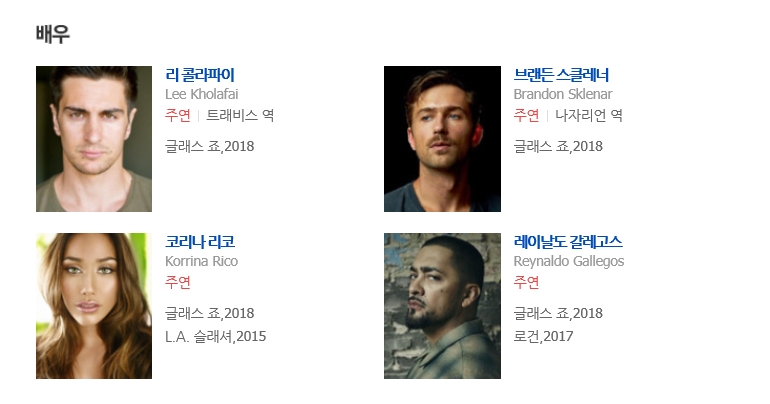The height and width of the screenshot is (404, 770).
Task: Click Korrina Rico's profile photo
Action: coord(94,306)
